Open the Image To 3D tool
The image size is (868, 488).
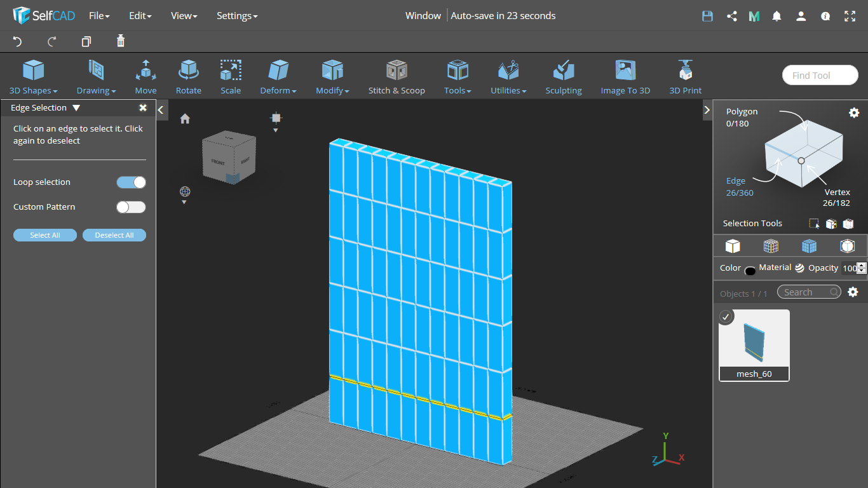626,77
